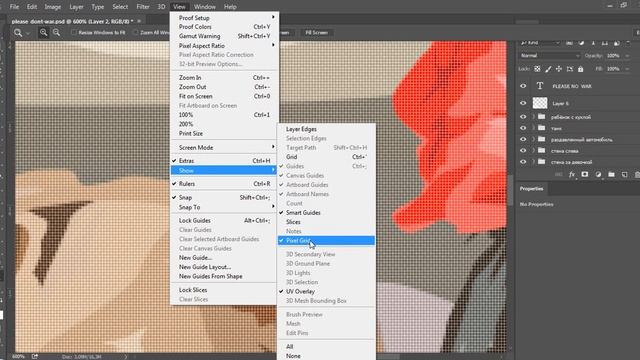The width and height of the screenshot is (640, 360).
Task: Open the Snap To submenu
Action: click(224, 207)
